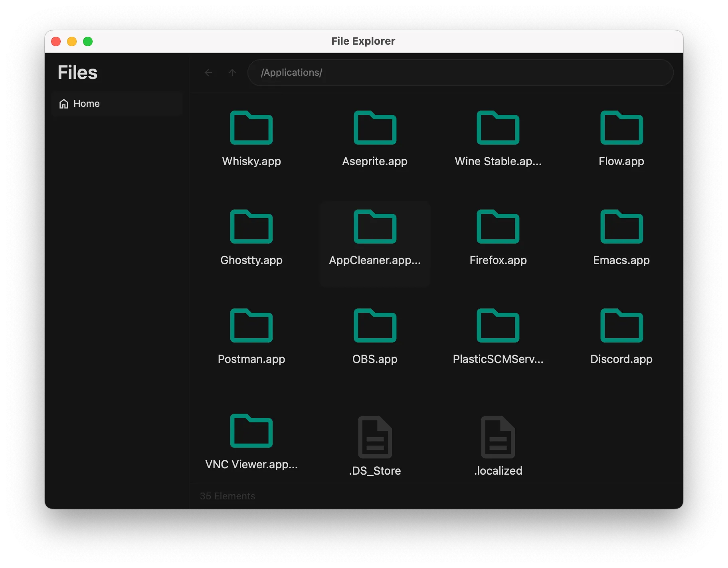Screen dimensions: 728x568
Task: Click the Whisky.app label
Action: (251, 161)
